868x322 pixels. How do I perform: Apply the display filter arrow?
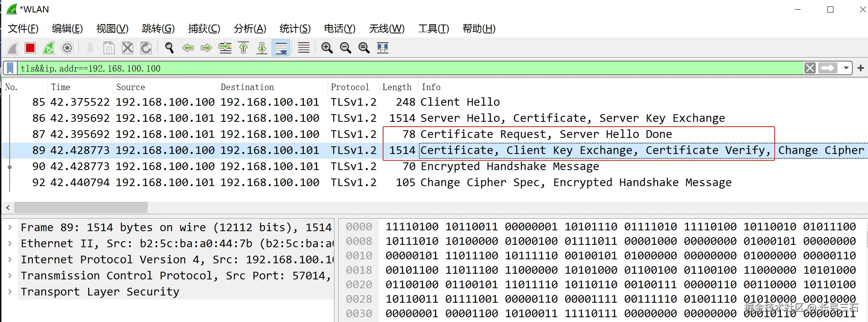(x=827, y=68)
